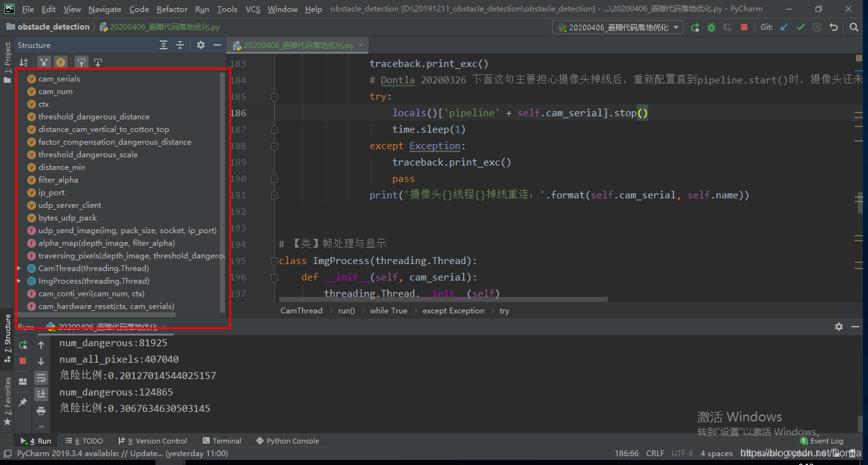Toggle scroll-to-end in the Run console
The image size is (868, 465).
[41, 394]
